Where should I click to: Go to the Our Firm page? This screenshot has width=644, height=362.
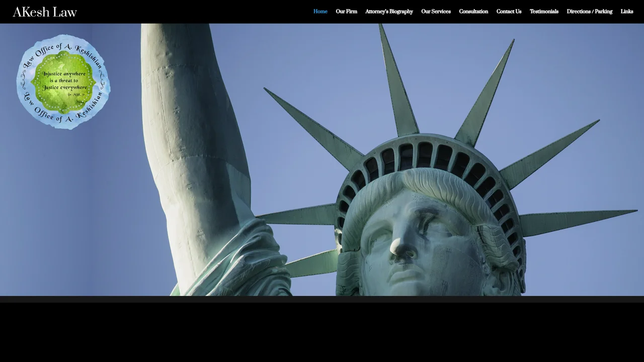(347, 12)
